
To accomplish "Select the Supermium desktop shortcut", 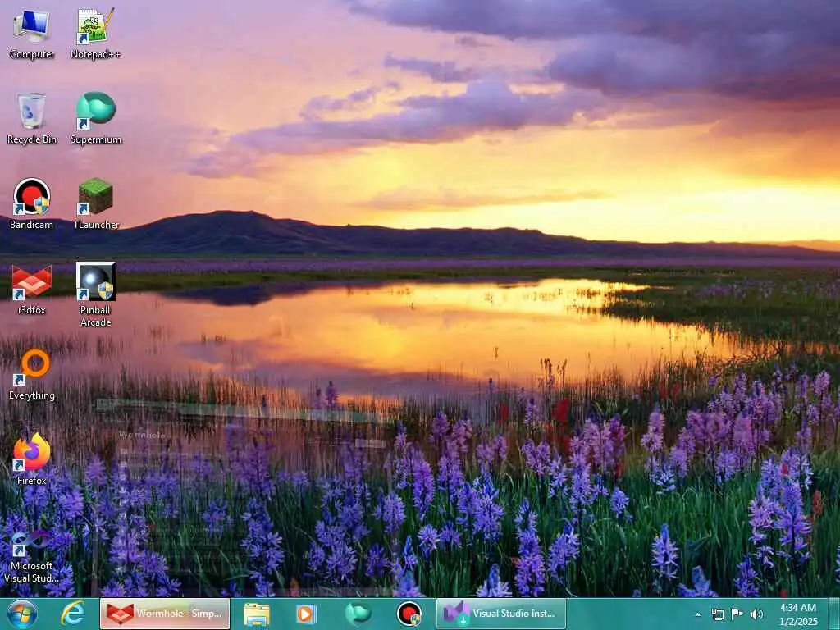I will click(x=96, y=118).
